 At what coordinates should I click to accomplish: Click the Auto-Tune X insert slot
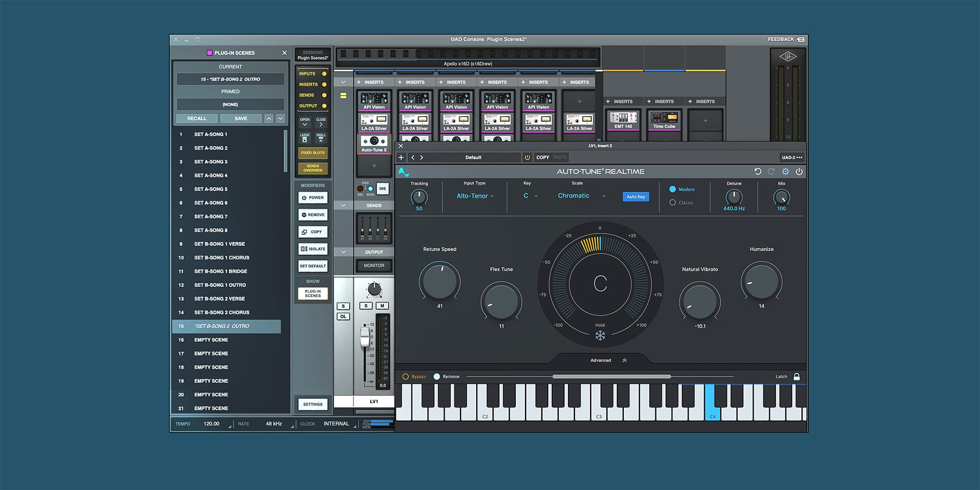coord(374,144)
